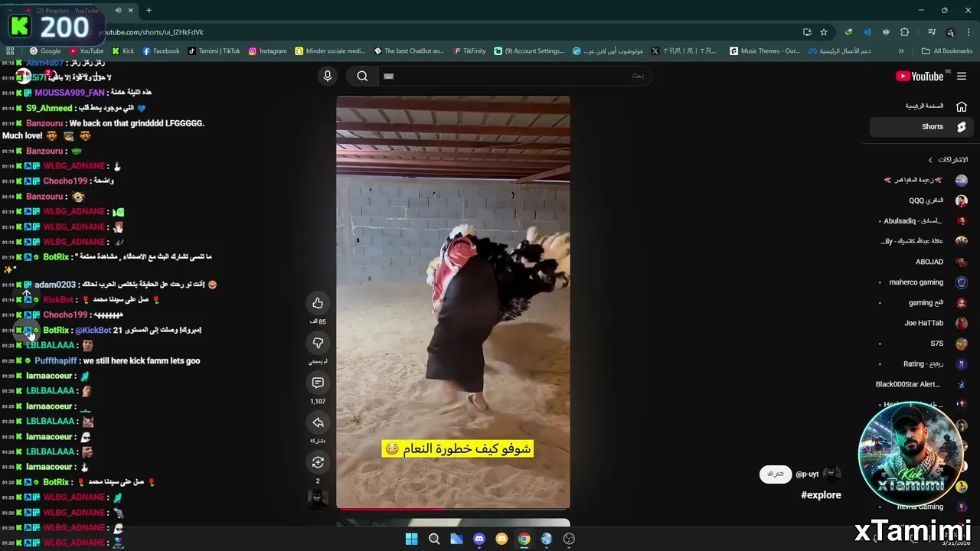This screenshot has height=551, width=980.
Task: Open the @p-uyt channel name
Action: coord(807,474)
